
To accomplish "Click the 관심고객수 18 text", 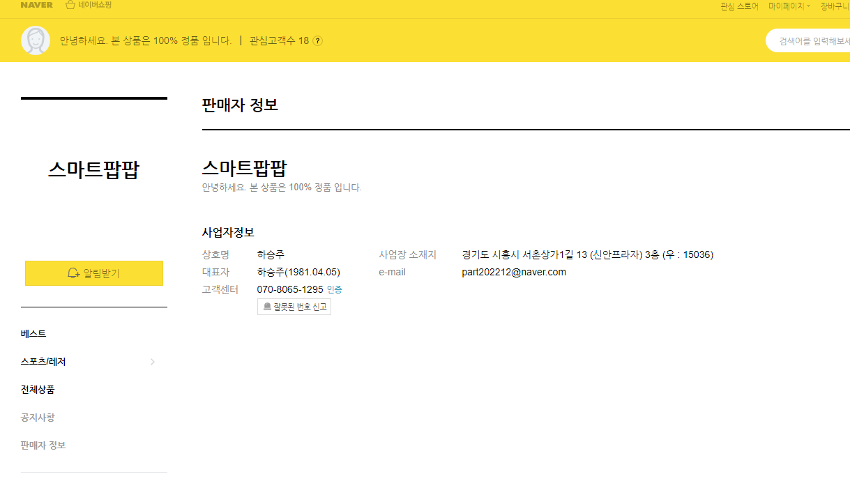I will coord(279,40).
